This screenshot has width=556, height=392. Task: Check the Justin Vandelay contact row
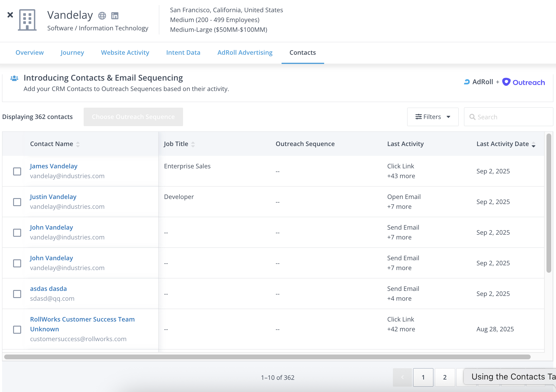17,202
